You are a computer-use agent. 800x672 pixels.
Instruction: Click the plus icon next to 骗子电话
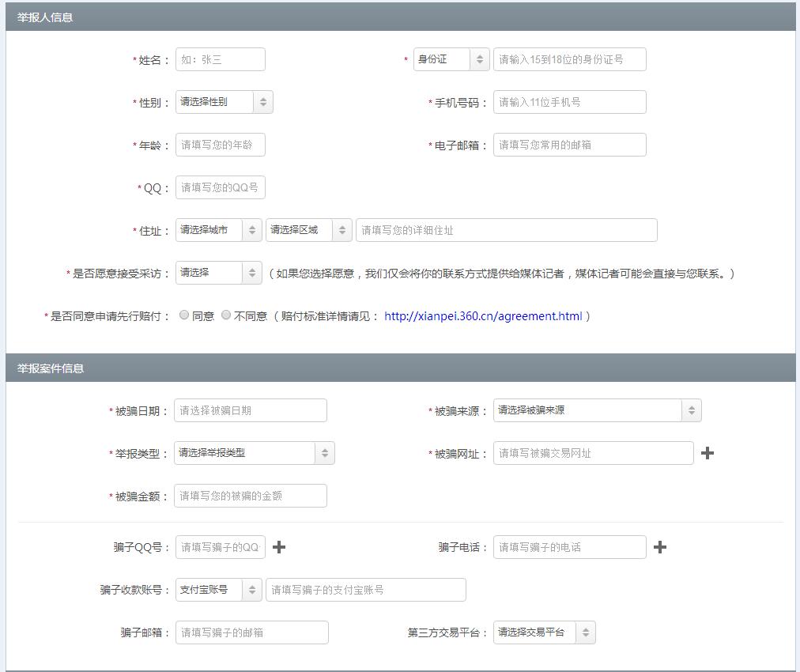coord(662,546)
